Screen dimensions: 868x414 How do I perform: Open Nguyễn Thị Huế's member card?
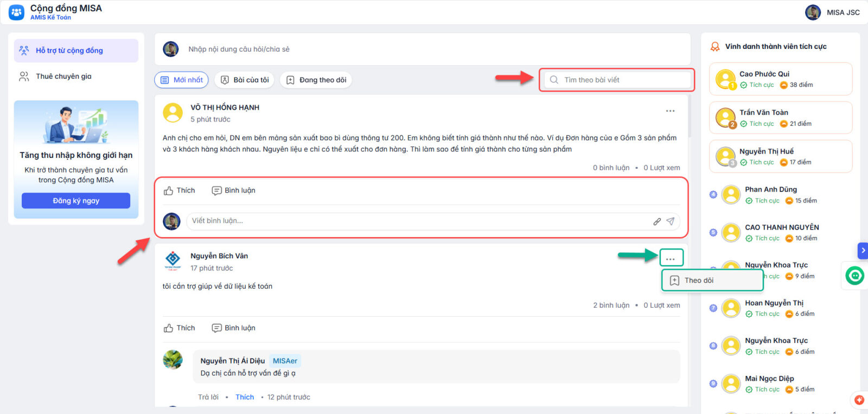[x=781, y=156]
